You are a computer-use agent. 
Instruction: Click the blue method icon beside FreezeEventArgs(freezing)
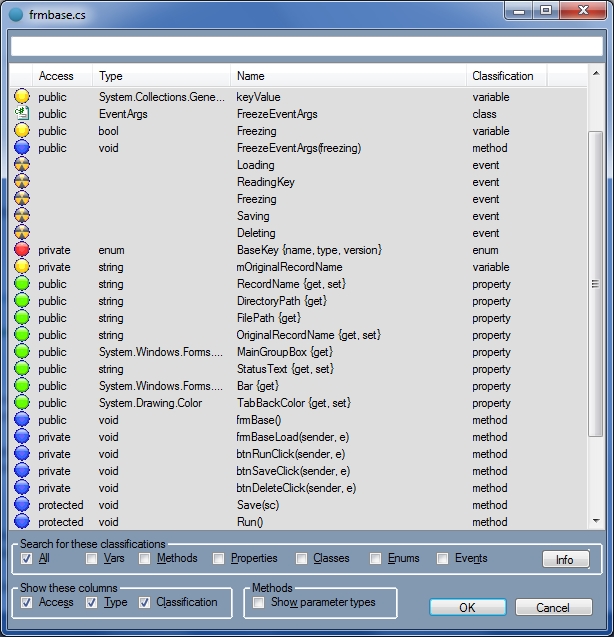[22, 148]
